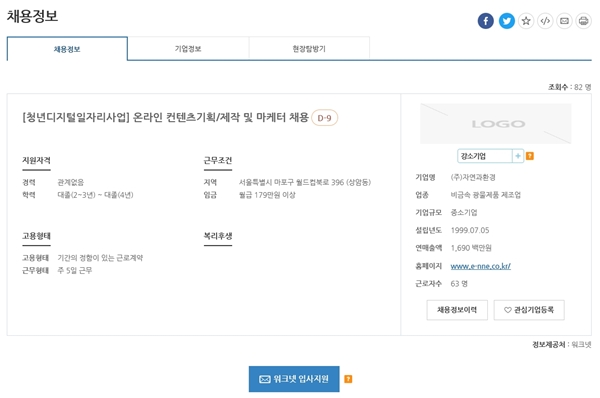Click the 고용형태 section heading
The image size is (600, 398).
pyautogui.click(x=36, y=235)
